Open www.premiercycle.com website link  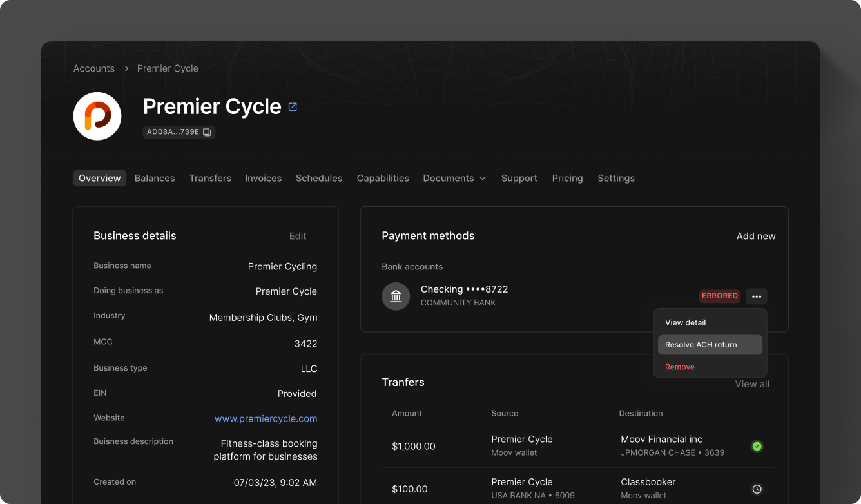point(266,419)
